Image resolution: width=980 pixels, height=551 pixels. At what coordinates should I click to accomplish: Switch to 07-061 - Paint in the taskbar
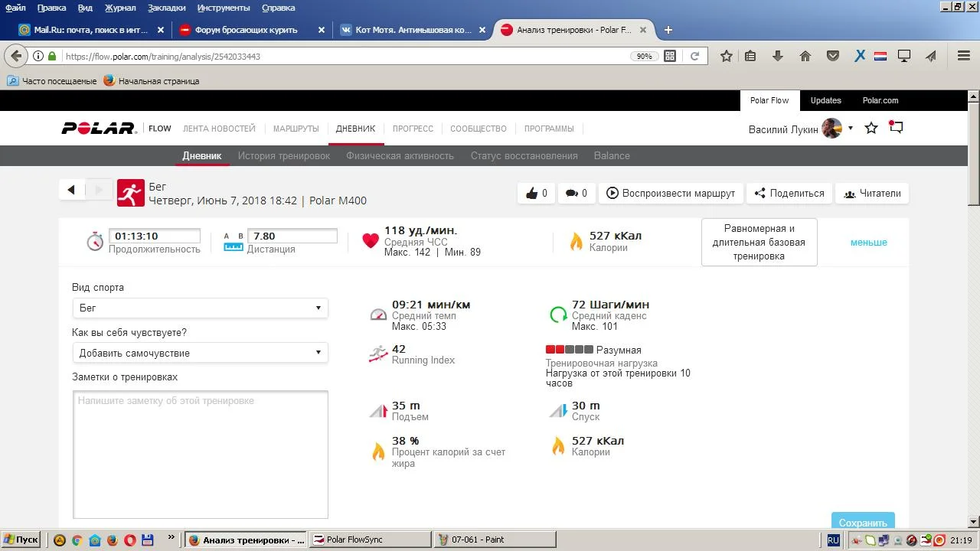(x=495, y=540)
